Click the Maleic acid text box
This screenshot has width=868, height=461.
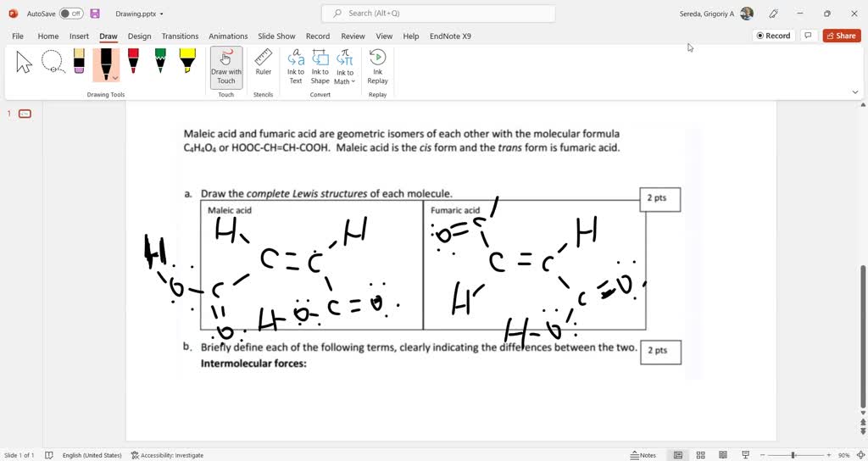coord(312,264)
